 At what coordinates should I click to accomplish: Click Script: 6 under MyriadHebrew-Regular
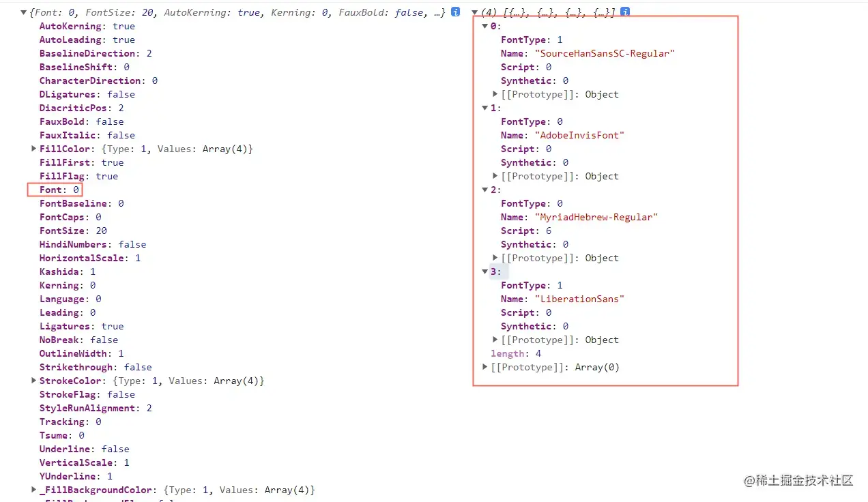pyautogui.click(x=526, y=231)
